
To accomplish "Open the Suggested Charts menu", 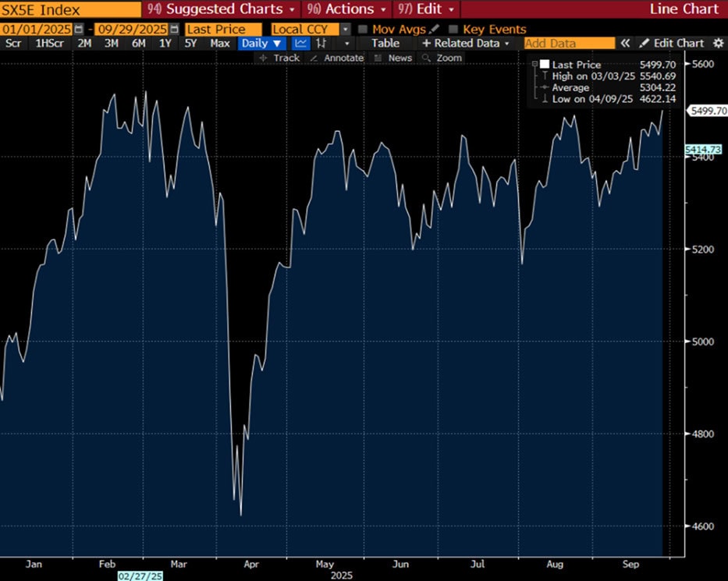I will [x=222, y=9].
